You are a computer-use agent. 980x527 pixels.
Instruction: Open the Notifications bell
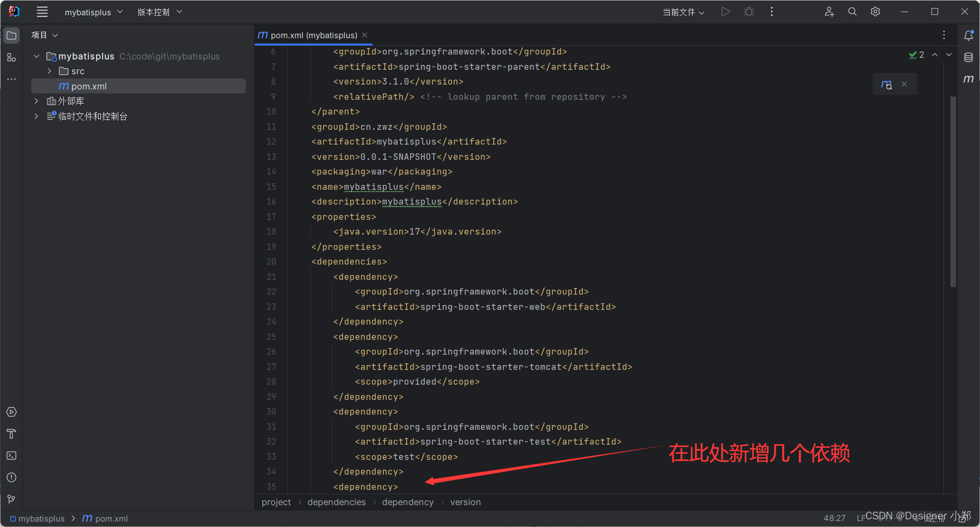[969, 35]
